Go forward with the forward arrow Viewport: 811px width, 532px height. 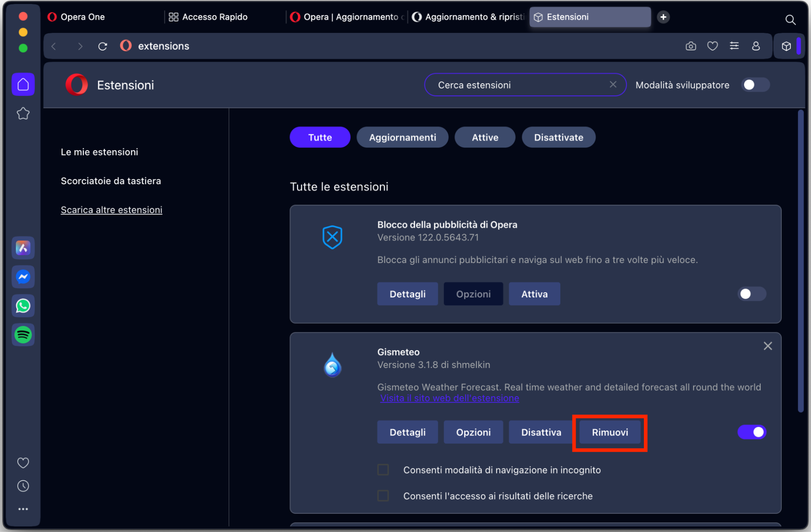click(80, 46)
